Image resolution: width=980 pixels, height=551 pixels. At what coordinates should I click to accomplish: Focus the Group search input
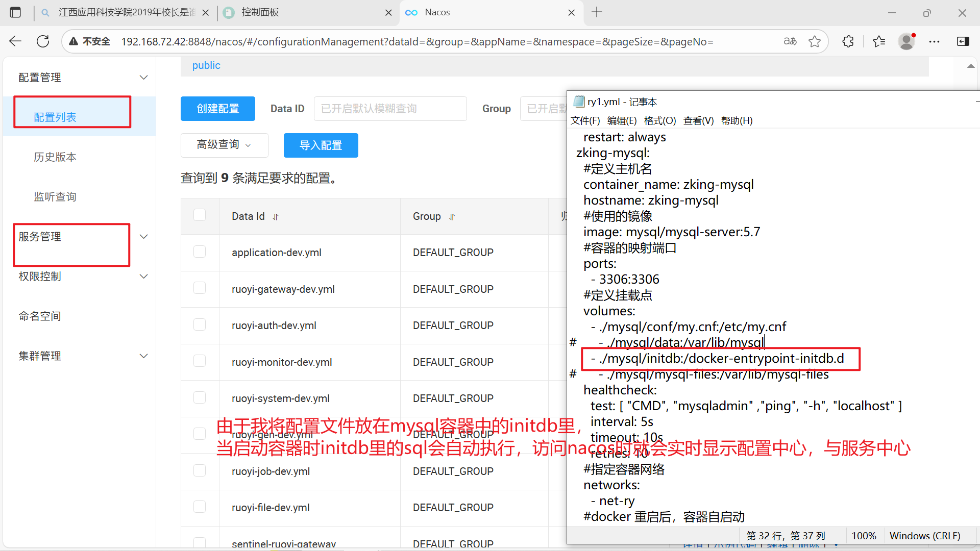[x=544, y=109]
